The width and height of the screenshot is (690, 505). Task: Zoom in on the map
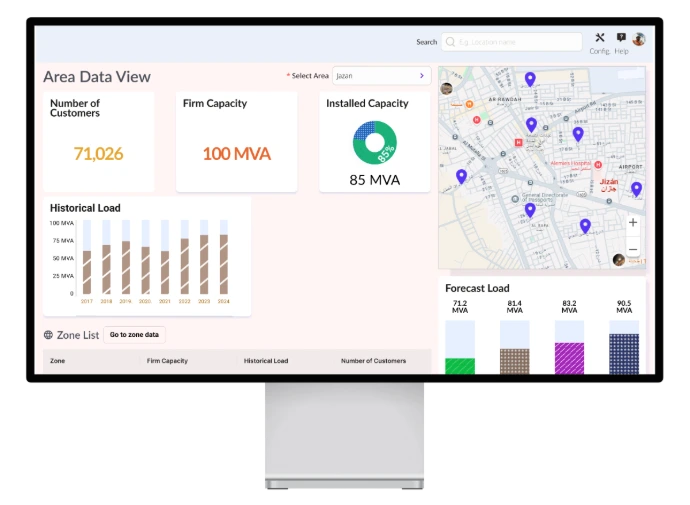tap(632, 223)
